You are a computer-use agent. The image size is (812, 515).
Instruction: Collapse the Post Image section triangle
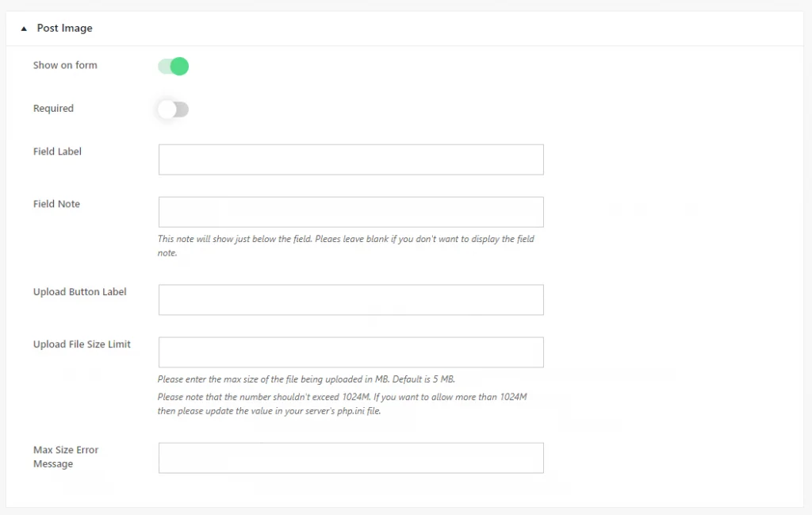(x=24, y=29)
